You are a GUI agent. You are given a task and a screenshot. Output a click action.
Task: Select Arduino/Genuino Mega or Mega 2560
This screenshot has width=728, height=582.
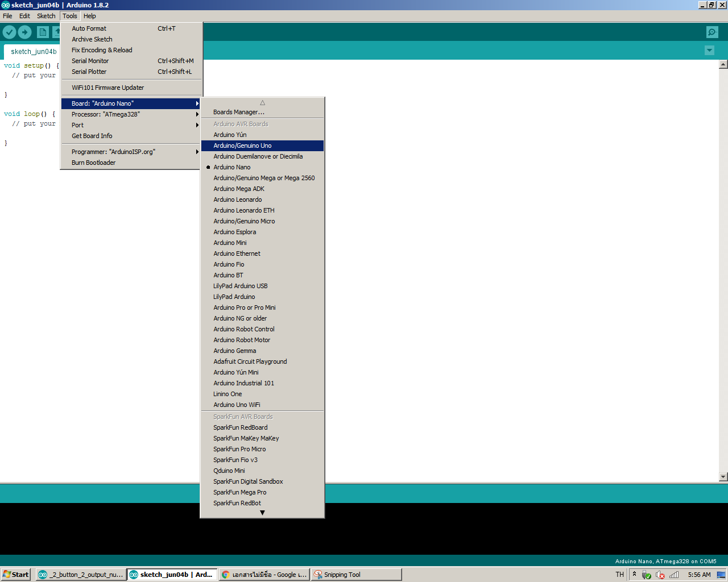[x=262, y=178]
